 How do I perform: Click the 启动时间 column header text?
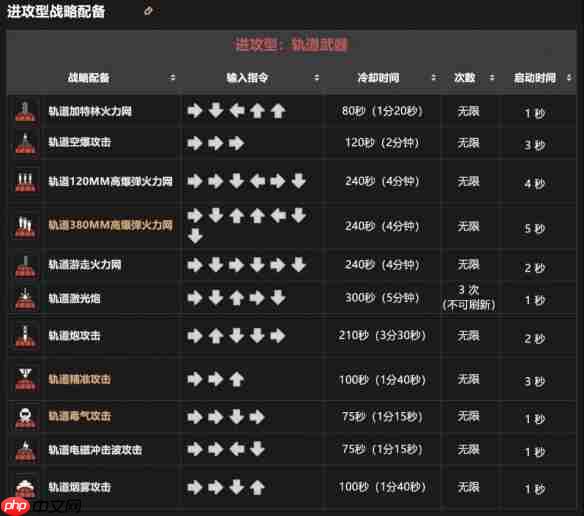tap(534, 77)
